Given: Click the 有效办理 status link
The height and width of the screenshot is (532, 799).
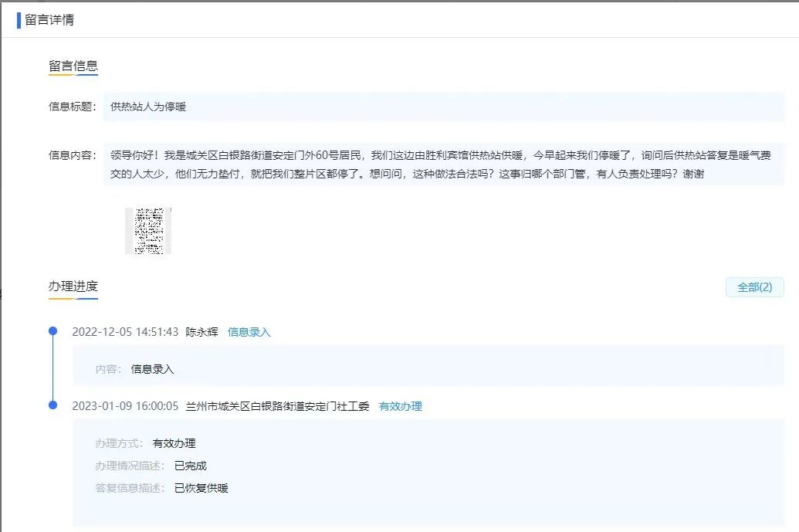Looking at the screenshot, I should click(x=401, y=406).
